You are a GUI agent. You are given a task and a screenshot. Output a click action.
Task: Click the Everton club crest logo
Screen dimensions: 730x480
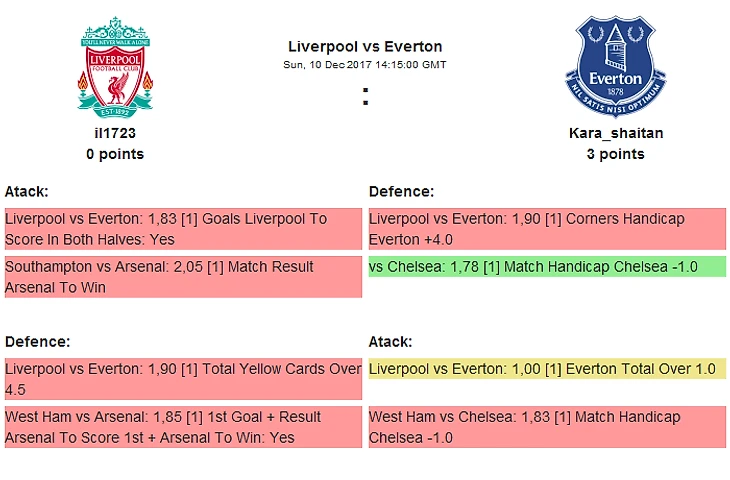pos(615,66)
